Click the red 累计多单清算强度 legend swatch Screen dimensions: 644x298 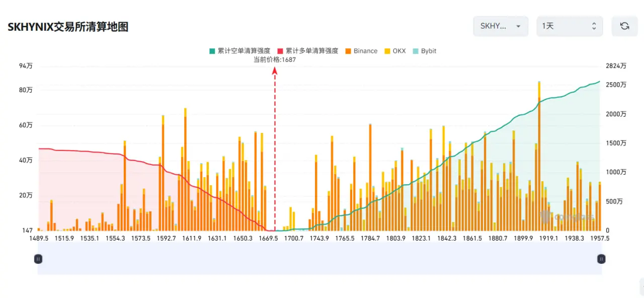click(x=280, y=51)
